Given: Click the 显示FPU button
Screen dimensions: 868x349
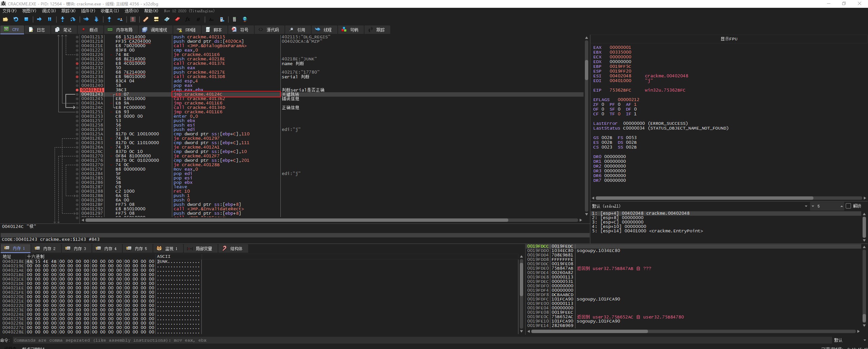Looking at the screenshot, I should tap(729, 39).
